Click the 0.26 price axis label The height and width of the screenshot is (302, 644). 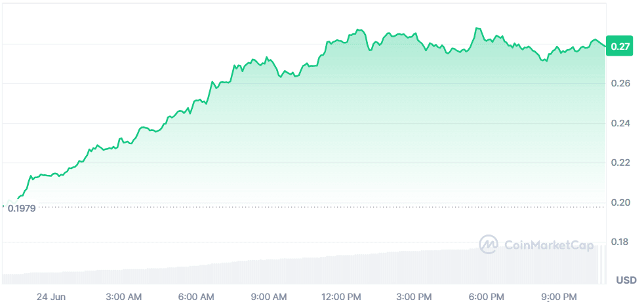pos(620,84)
